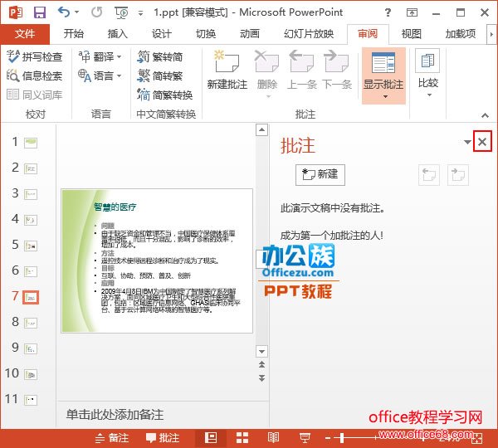
Task: Open the undo history dropdown arrow
Action: [x=76, y=12]
